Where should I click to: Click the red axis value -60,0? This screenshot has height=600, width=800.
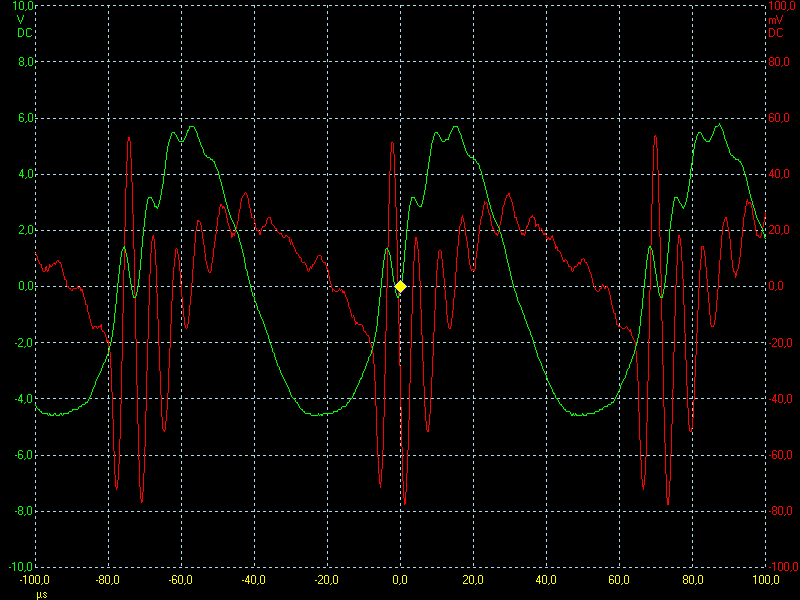780,455
